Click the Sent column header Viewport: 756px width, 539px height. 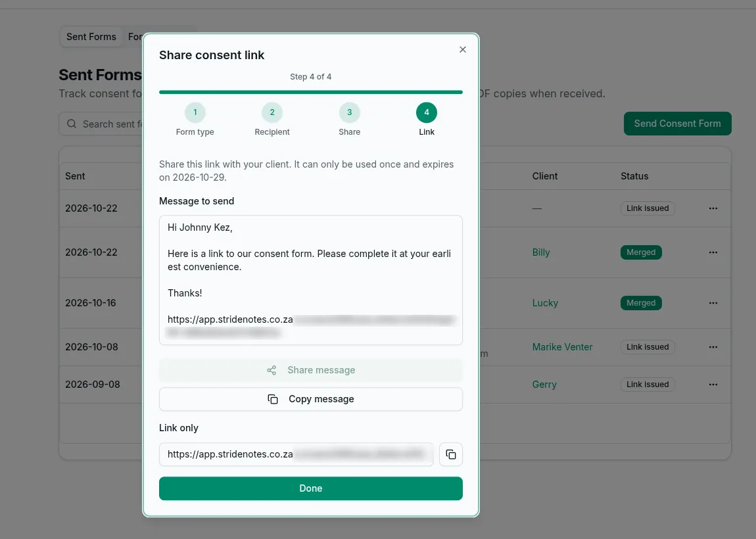(75, 176)
